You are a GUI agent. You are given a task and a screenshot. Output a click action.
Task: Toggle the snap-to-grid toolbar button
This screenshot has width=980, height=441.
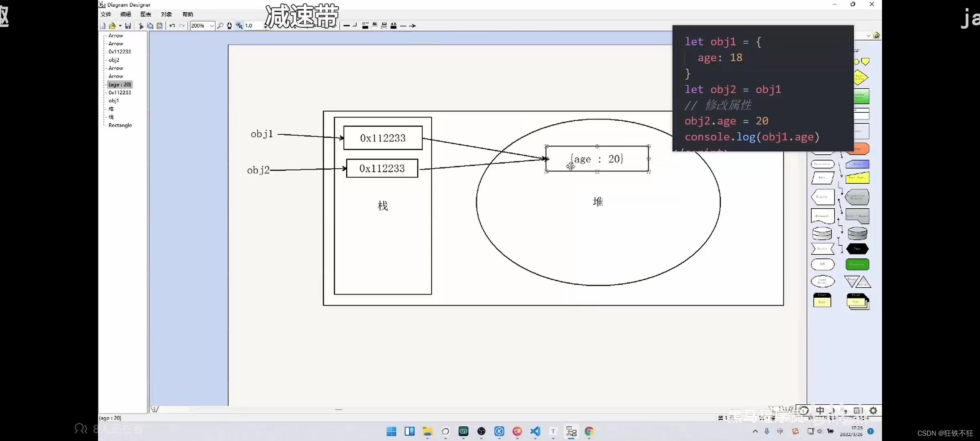point(239,26)
